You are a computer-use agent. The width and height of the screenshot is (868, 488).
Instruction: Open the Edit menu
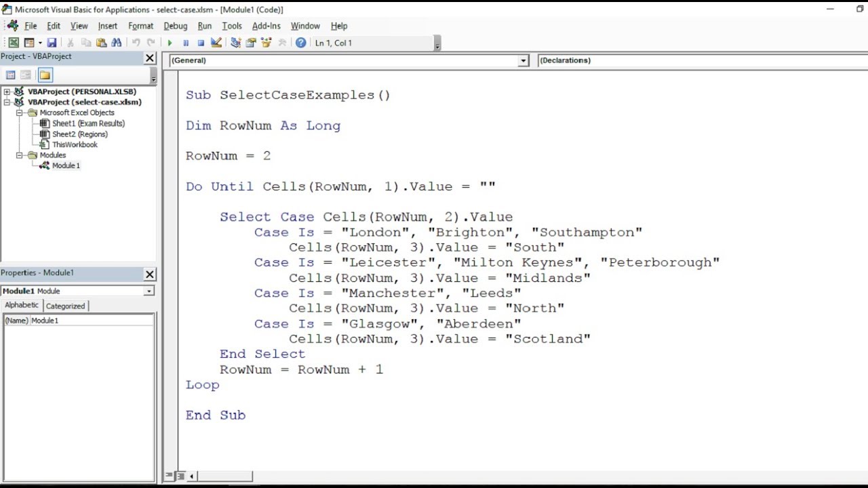[54, 26]
